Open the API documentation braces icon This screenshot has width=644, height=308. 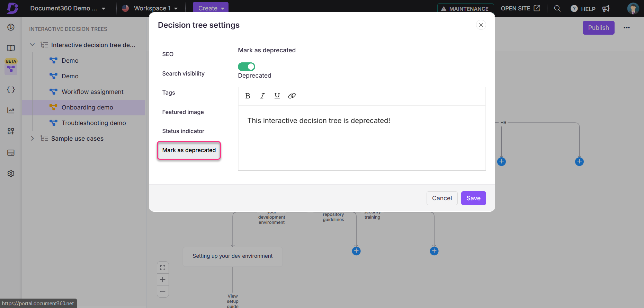coord(11,89)
